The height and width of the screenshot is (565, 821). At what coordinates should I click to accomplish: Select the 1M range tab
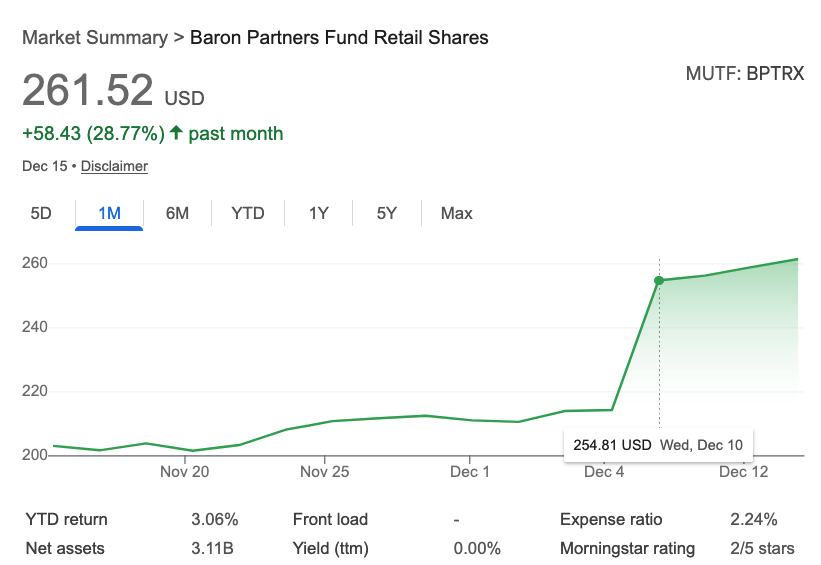(109, 213)
